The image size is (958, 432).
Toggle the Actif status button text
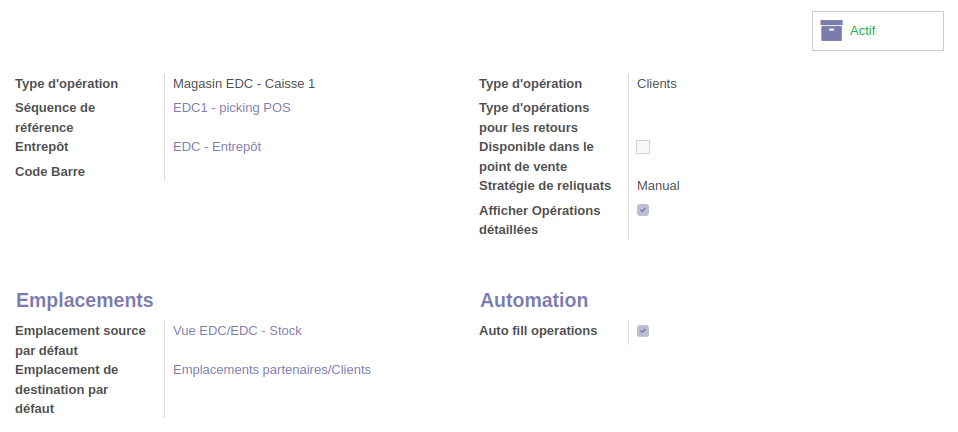point(862,31)
